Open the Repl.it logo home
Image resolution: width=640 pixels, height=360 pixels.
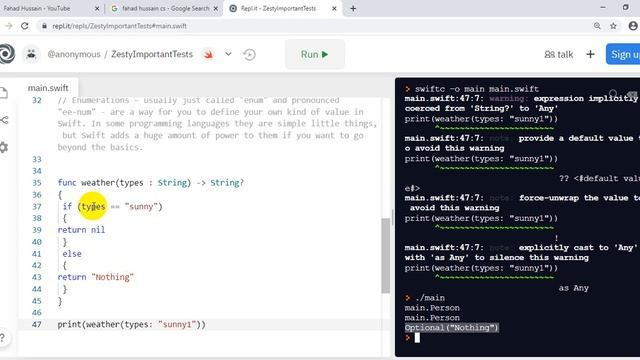pos(7,54)
